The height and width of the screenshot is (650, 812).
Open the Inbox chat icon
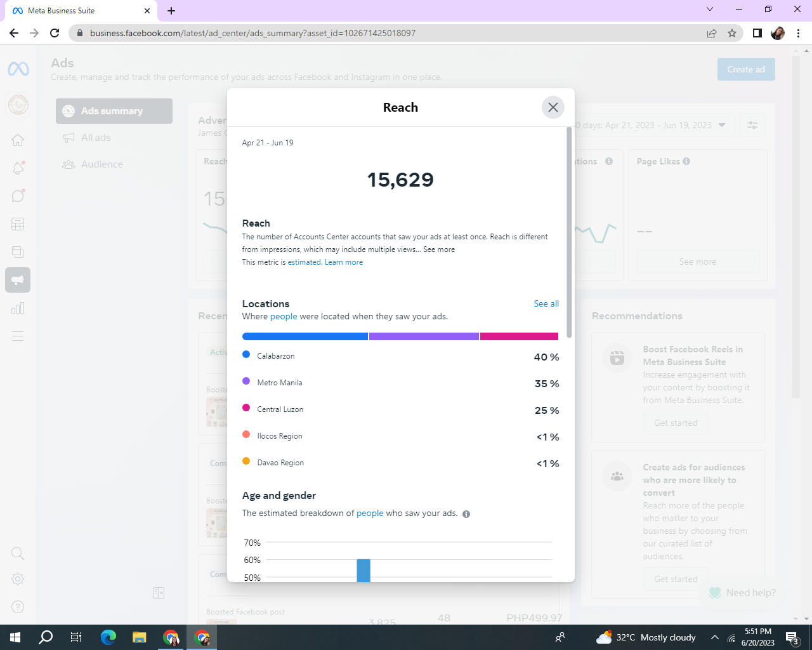point(18,196)
